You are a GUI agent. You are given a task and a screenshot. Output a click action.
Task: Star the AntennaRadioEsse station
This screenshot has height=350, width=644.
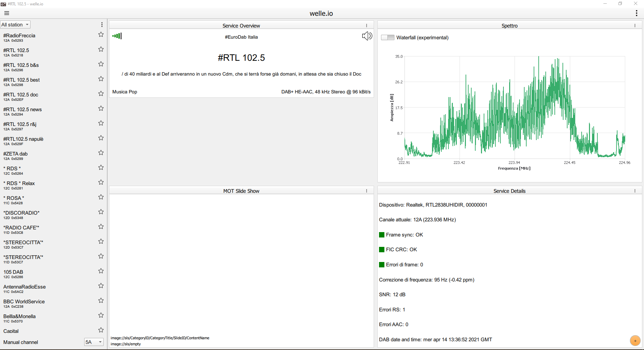101,286
